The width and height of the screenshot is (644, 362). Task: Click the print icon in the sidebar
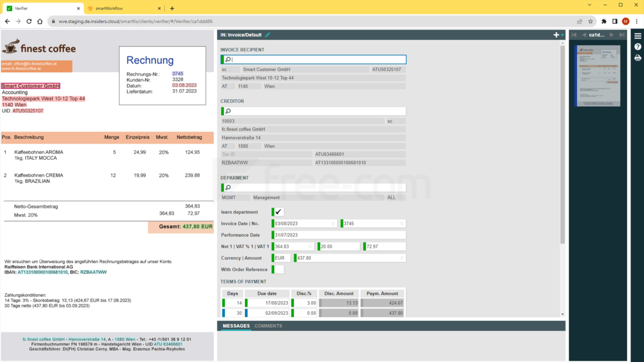click(638, 57)
